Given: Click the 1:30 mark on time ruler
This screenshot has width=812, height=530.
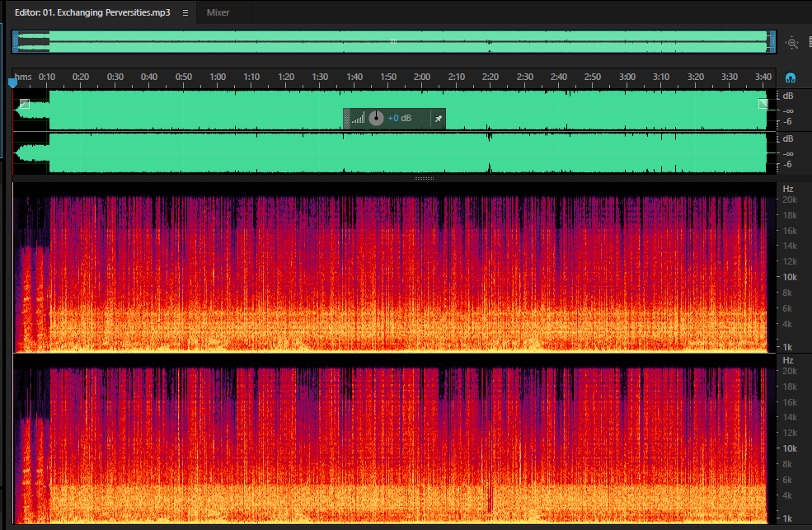Looking at the screenshot, I should pos(320,77).
